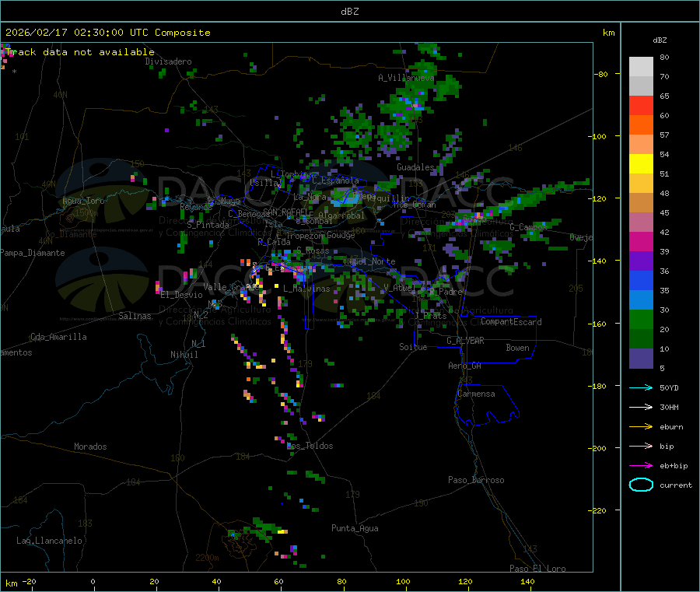The image size is (700, 592).
Task: Click the '-80' tick on right km axis
Action: tap(600, 74)
